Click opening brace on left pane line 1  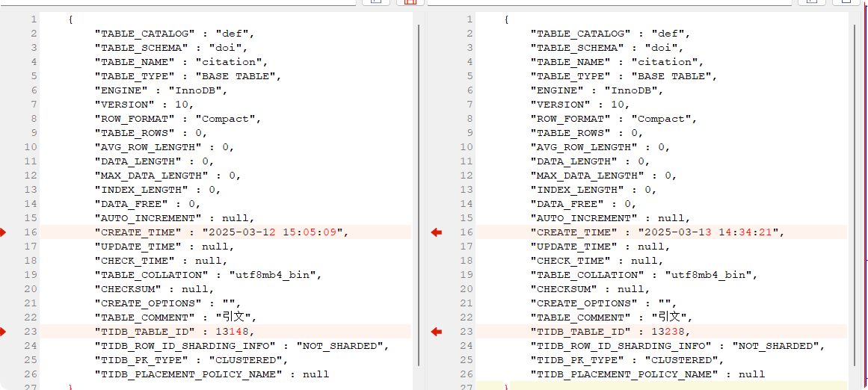click(x=70, y=19)
